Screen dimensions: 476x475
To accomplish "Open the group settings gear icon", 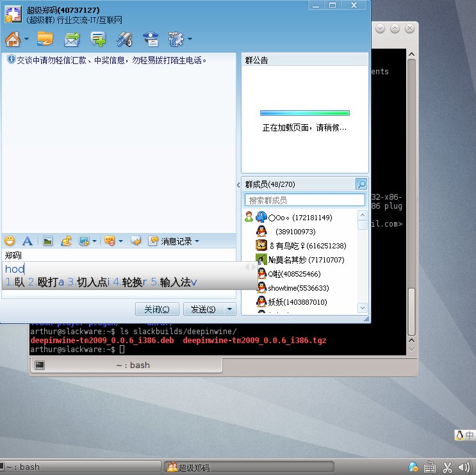I will 176,39.
